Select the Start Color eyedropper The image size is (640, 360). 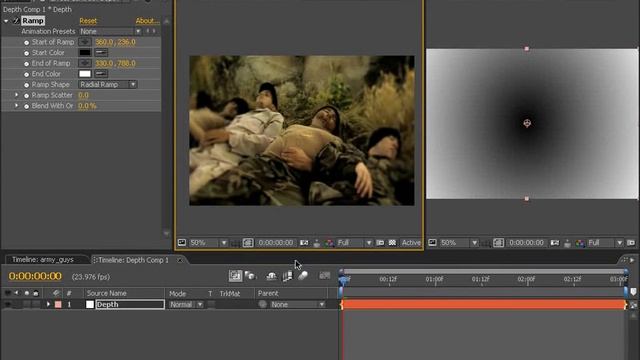101,53
